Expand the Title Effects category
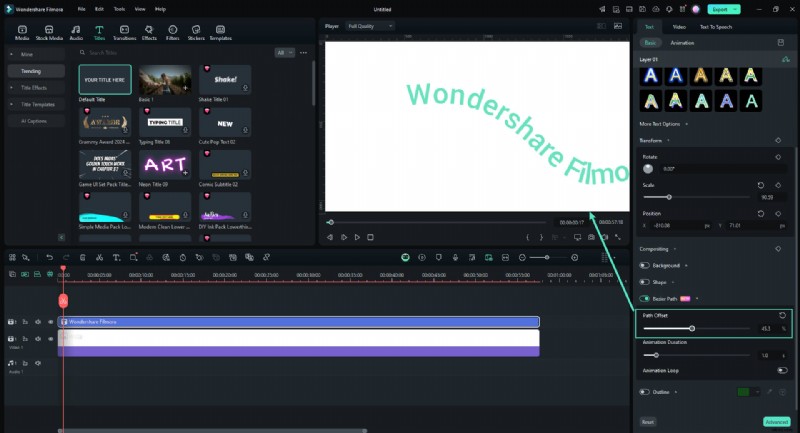The image size is (800, 433). click(35, 88)
